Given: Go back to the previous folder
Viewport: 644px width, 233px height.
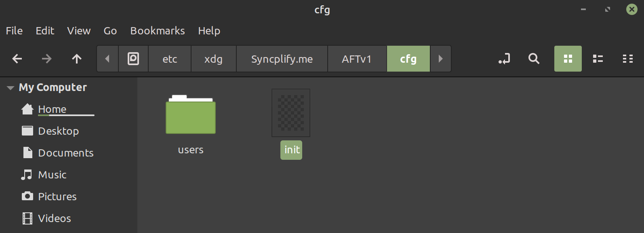Looking at the screenshot, I should 17,59.
